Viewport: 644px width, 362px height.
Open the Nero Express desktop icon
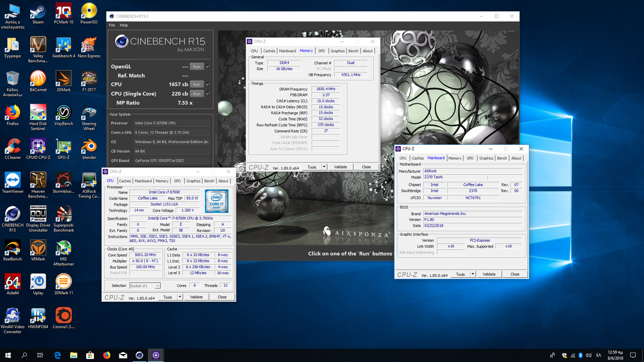[89, 47]
